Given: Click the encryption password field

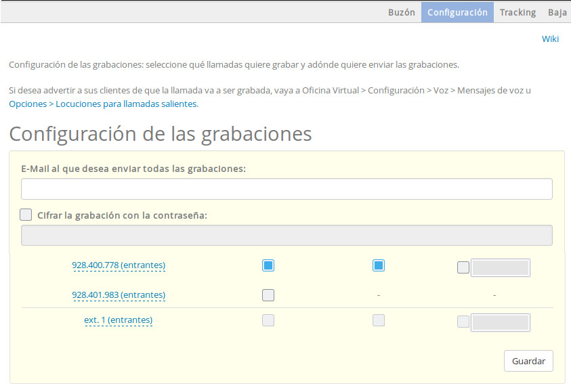Looking at the screenshot, I should 287,235.
